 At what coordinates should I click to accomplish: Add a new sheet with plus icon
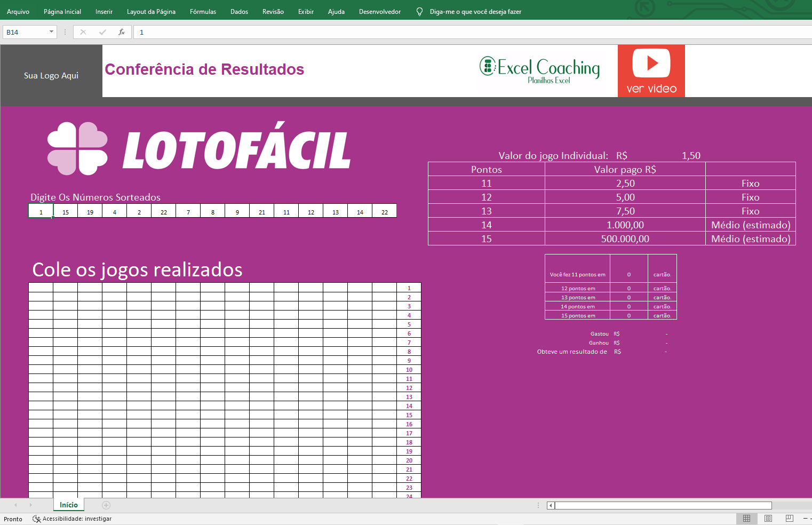tap(106, 505)
